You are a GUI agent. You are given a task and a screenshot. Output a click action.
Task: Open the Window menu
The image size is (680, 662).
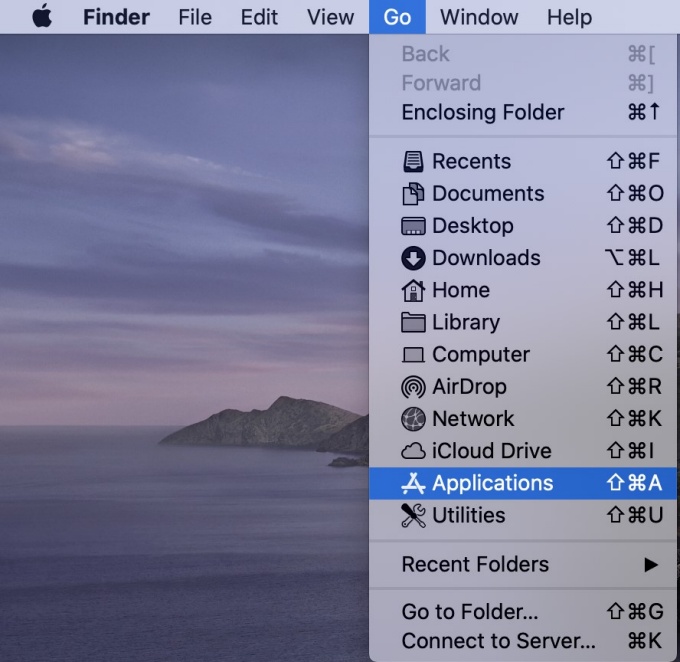[x=479, y=17]
